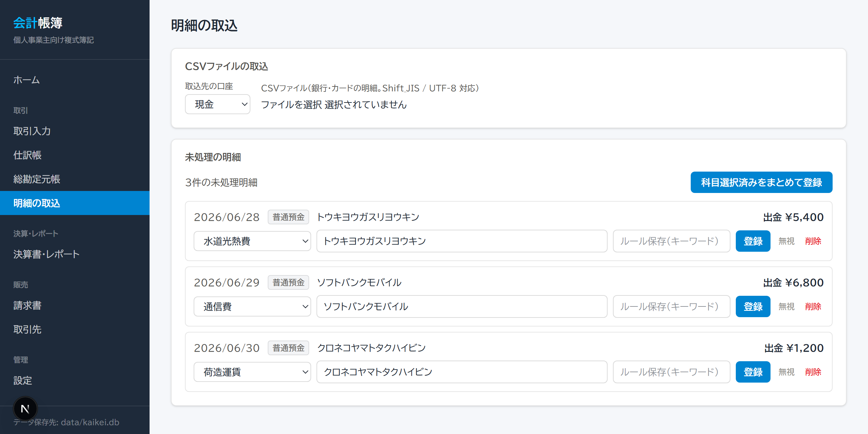Open 設定 page
868x434 pixels.
[x=75, y=381]
